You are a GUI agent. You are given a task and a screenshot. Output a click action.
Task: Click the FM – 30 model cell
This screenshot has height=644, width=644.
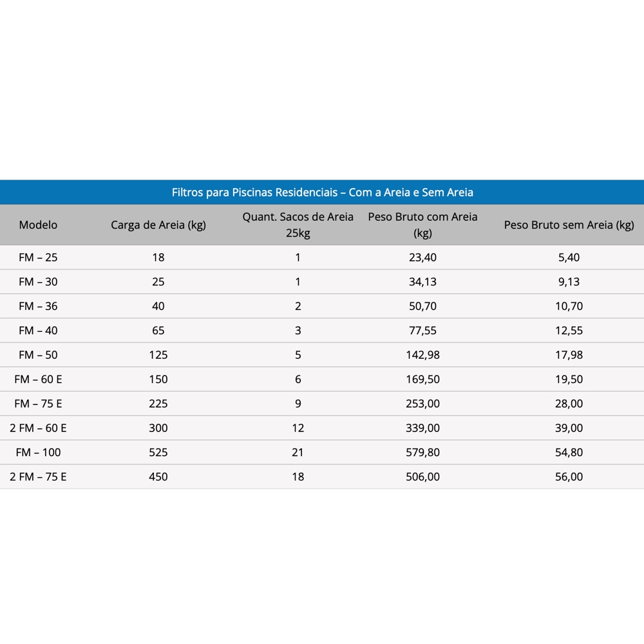click(x=38, y=282)
